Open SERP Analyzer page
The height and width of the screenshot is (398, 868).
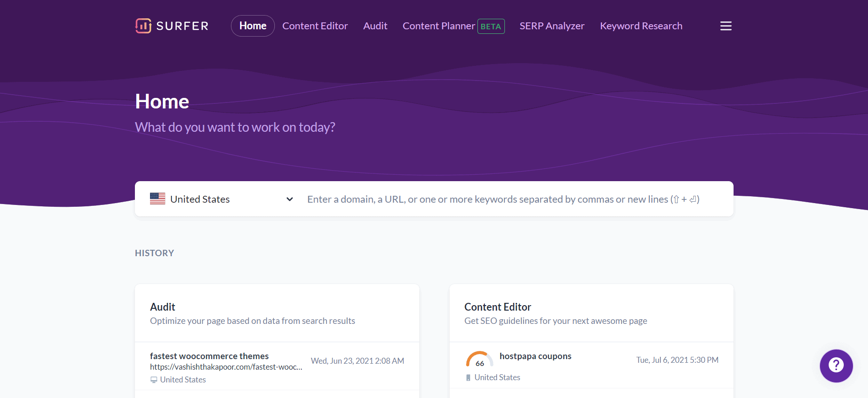[x=552, y=26]
